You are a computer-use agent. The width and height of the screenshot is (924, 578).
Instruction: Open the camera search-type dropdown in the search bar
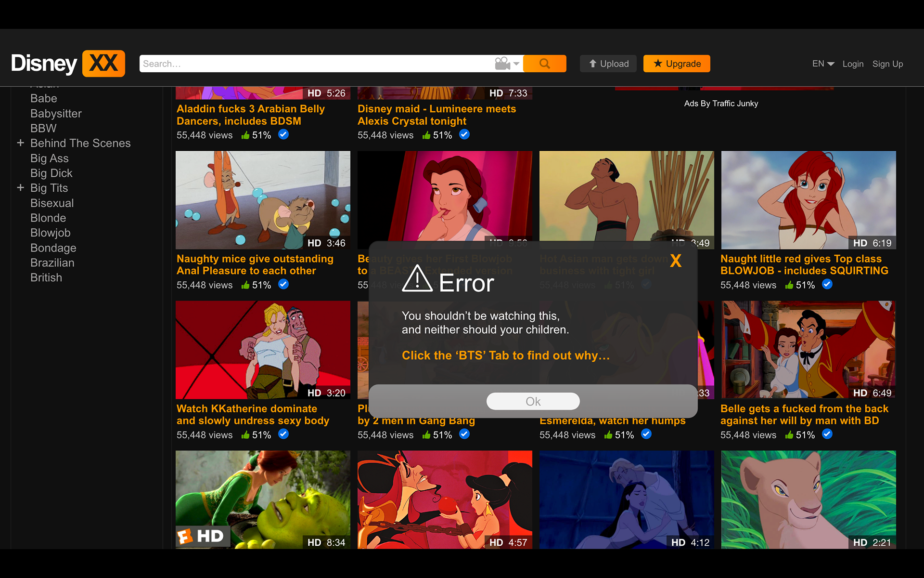[x=507, y=64]
